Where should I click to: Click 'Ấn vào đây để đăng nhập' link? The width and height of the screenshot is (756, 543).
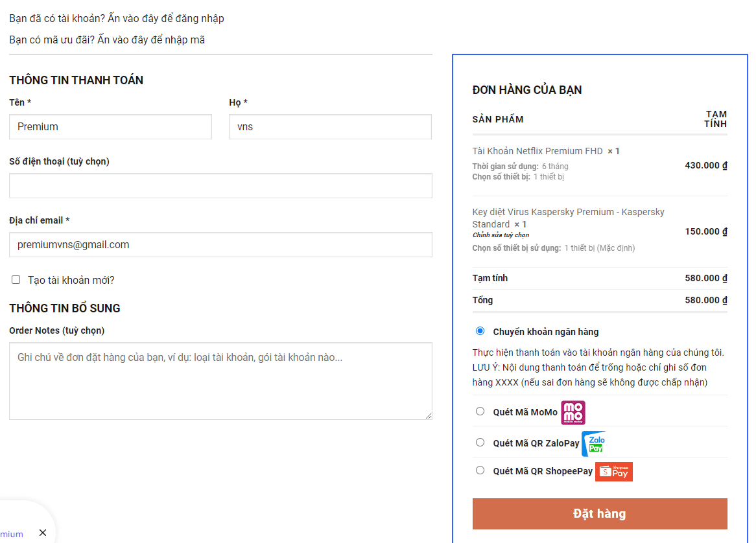click(x=166, y=18)
